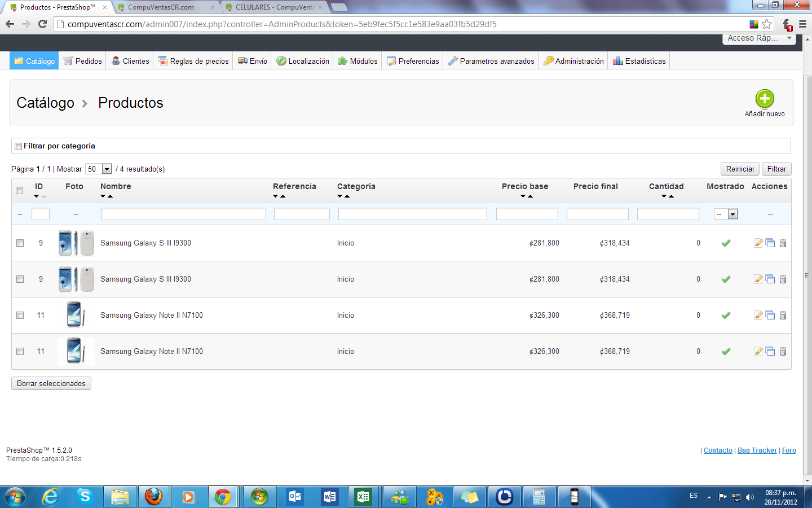The height and width of the screenshot is (508, 812).
Task: Reload the page in Chrome
Action: [42, 24]
